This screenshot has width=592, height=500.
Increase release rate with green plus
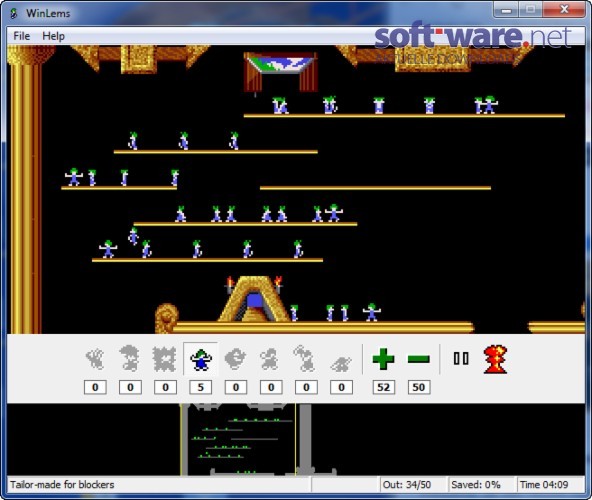click(x=383, y=359)
